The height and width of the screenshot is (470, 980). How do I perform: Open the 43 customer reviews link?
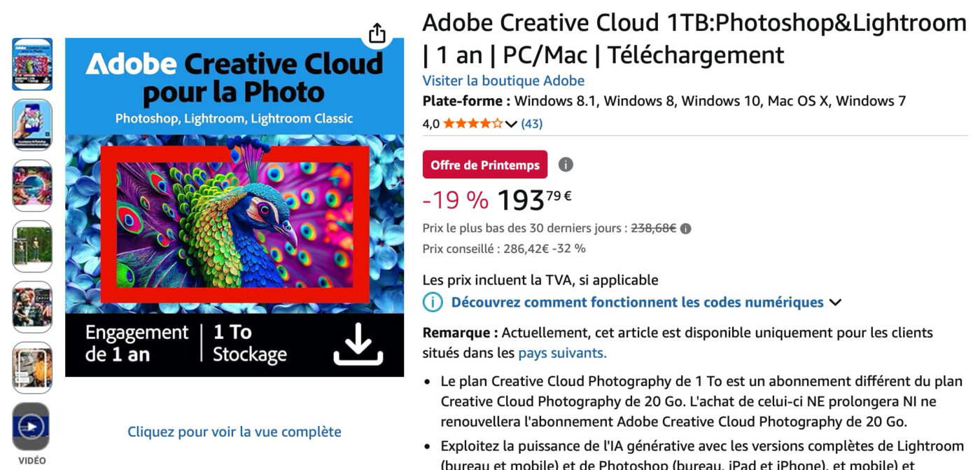[532, 124]
